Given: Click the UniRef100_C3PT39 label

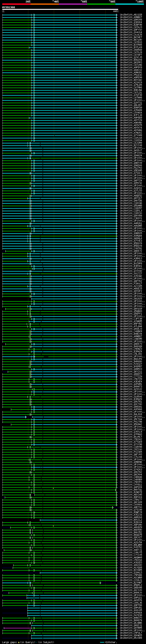Looking at the screenshot, I should point(131,319).
